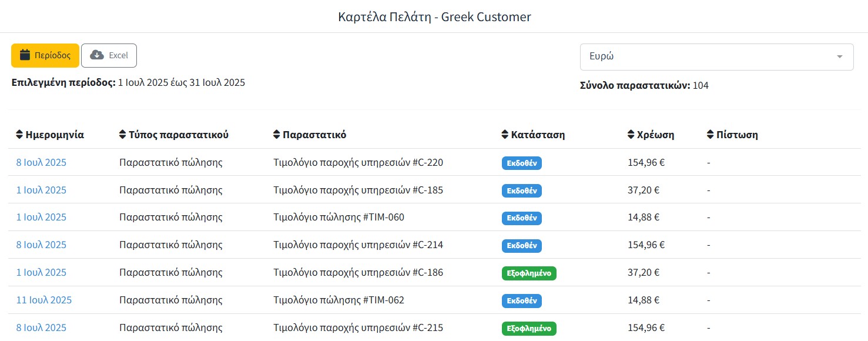The image size is (868, 341).
Task: Open date link for invoice #C-214
Action: 41,245
